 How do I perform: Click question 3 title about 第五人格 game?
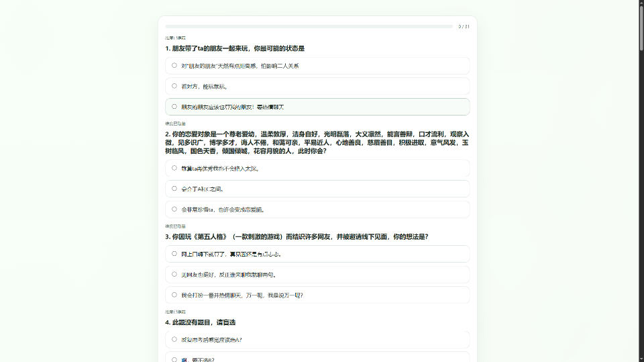click(297, 237)
